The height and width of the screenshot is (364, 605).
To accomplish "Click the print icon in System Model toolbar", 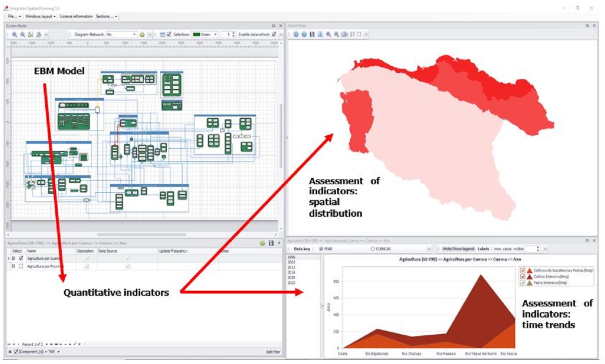I will point(38,35).
